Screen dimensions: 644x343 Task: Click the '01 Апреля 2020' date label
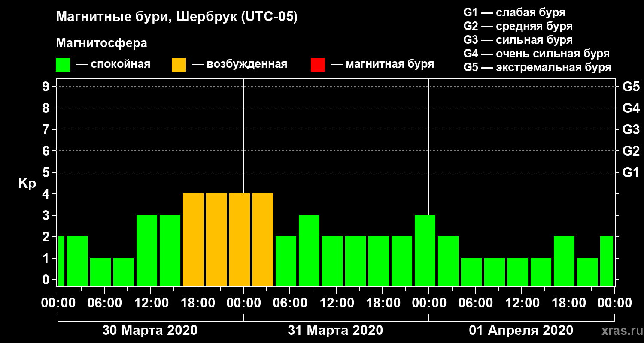pos(521,330)
